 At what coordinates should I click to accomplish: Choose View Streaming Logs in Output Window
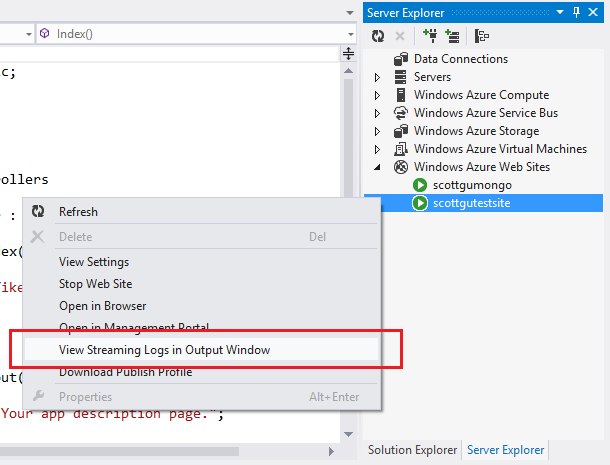pyautogui.click(x=201, y=349)
